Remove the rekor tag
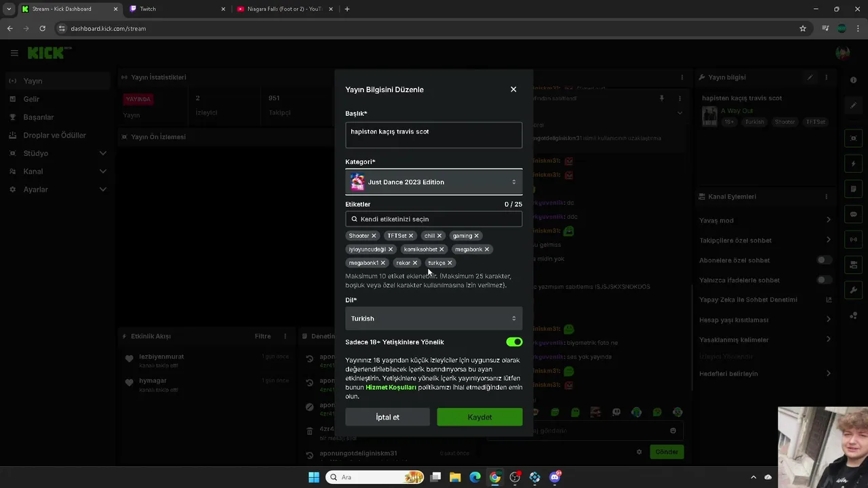This screenshot has height=488, width=868. click(x=415, y=263)
